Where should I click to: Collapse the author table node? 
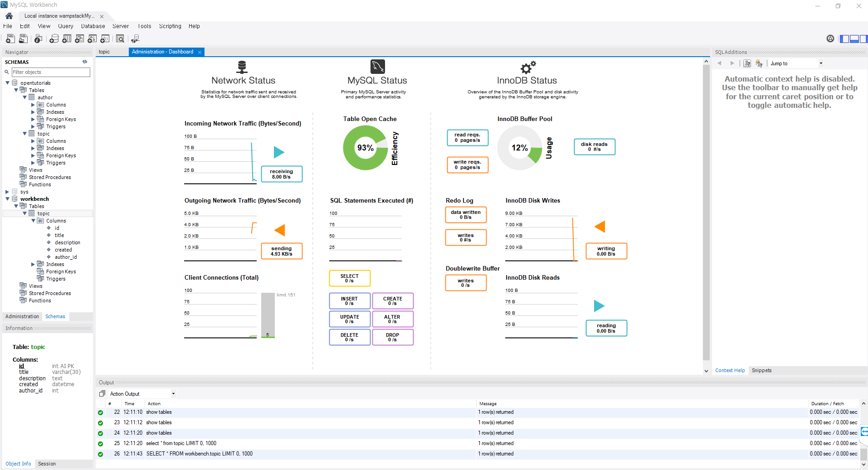[x=25, y=97]
